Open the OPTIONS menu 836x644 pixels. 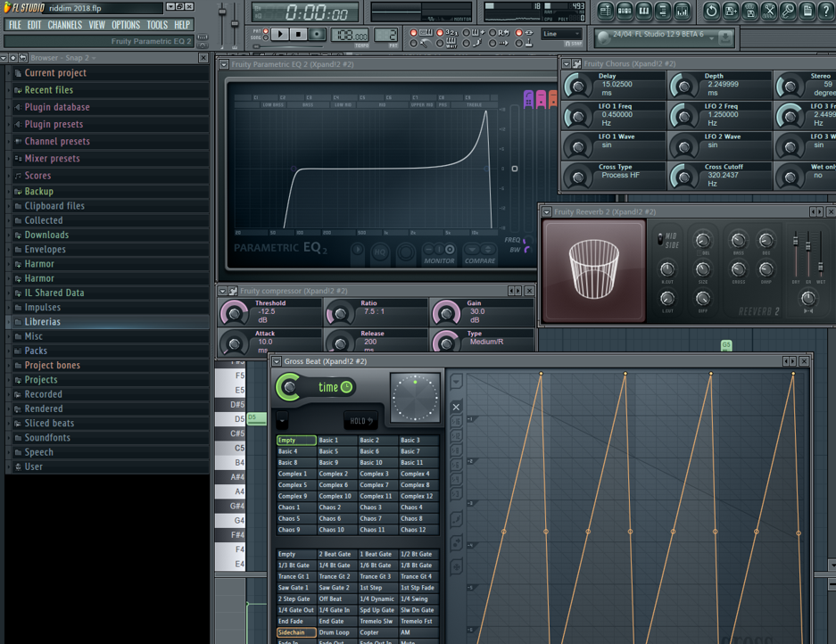[126, 25]
